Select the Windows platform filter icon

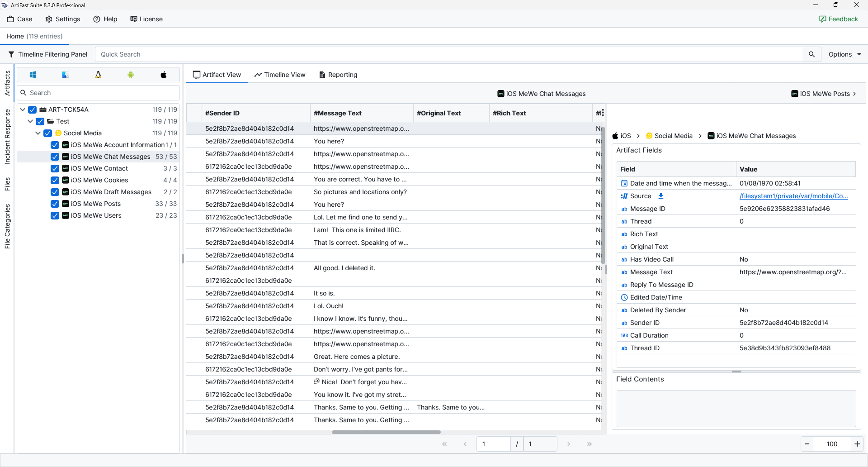(33, 75)
